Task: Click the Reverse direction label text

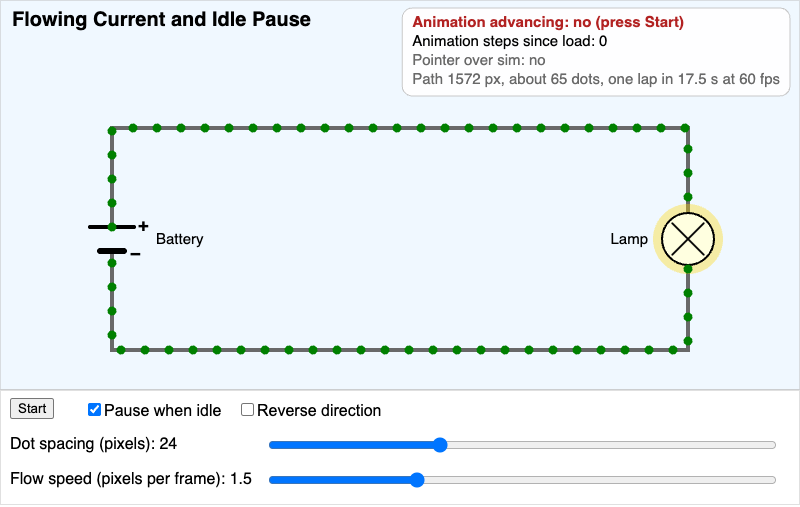Action: [319, 410]
